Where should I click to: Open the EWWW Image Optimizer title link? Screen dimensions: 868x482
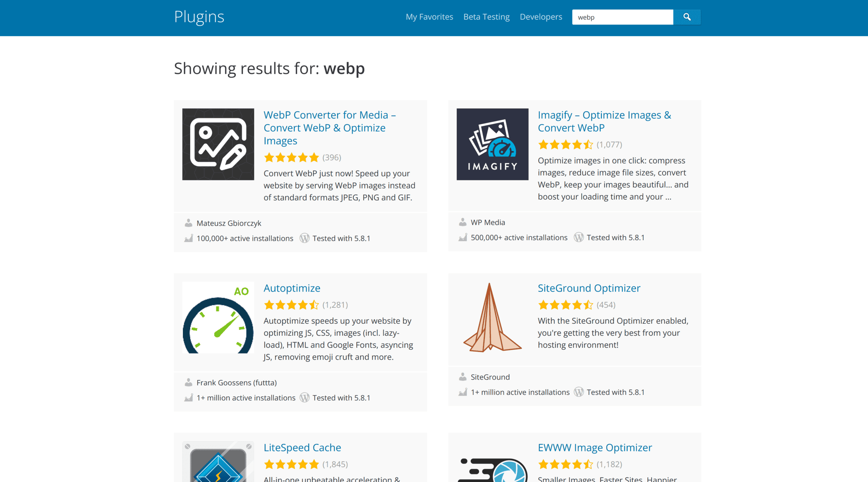pos(595,447)
